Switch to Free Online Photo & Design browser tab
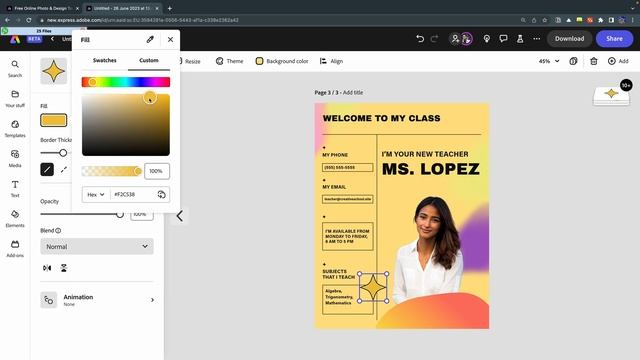 [x=42, y=8]
